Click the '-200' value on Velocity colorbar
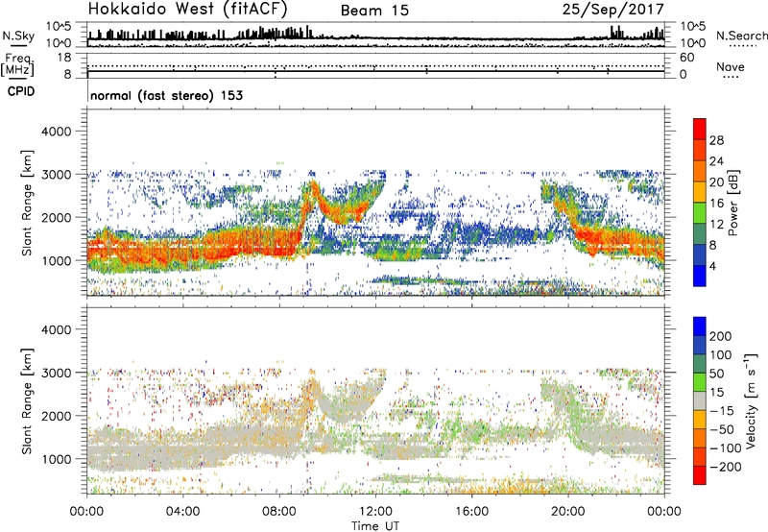The height and width of the screenshot is (532, 768). click(725, 467)
